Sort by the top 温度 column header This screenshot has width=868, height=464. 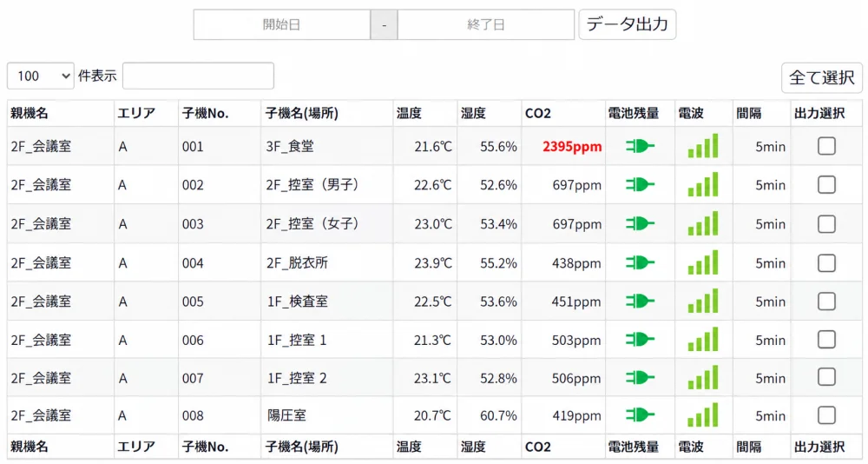425,113
